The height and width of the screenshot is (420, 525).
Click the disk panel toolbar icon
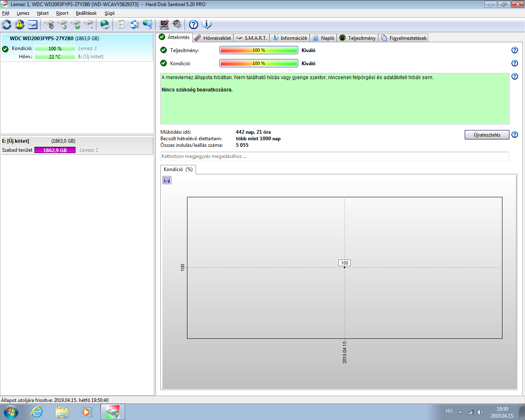pyautogui.click(x=33, y=25)
